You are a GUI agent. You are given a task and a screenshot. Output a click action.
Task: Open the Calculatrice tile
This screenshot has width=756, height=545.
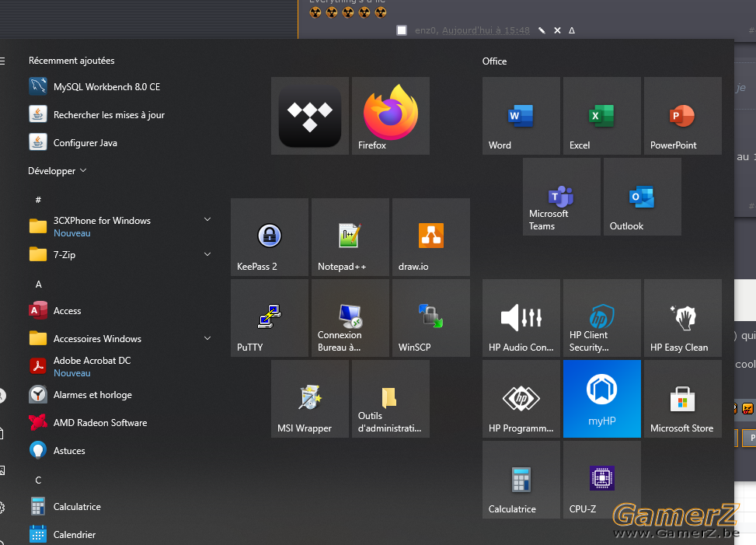tap(521, 480)
